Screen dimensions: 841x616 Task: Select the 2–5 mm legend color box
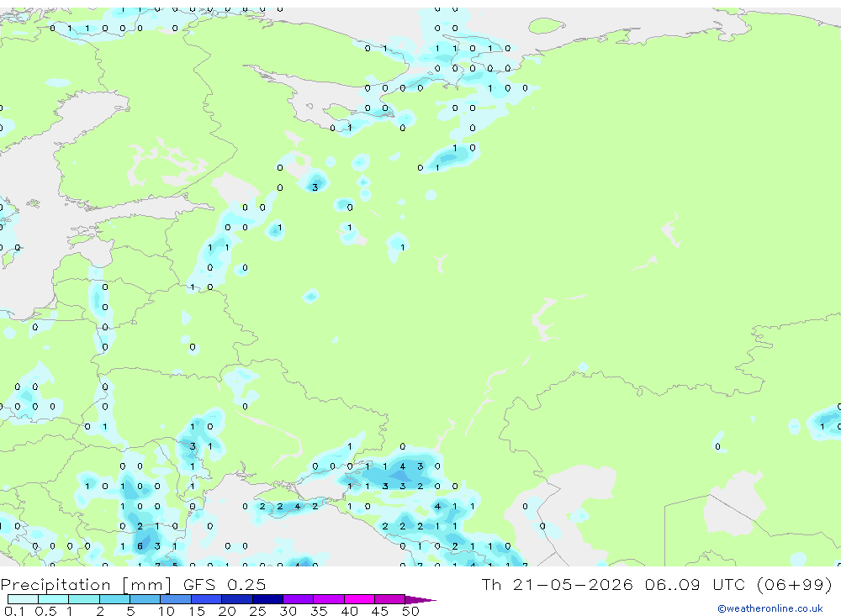click(x=114, y=599)
